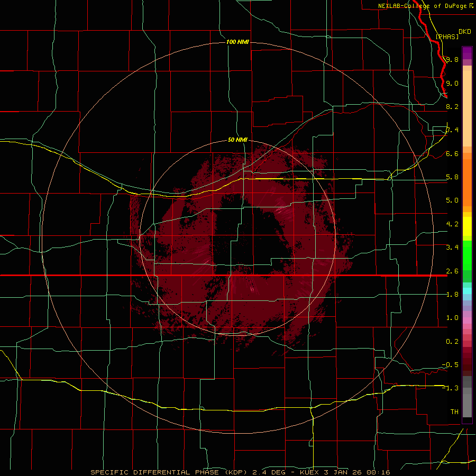Click the 6.6 value on the color scale
476x476 pixels.
pyautogui.click(x=452, y=153)
